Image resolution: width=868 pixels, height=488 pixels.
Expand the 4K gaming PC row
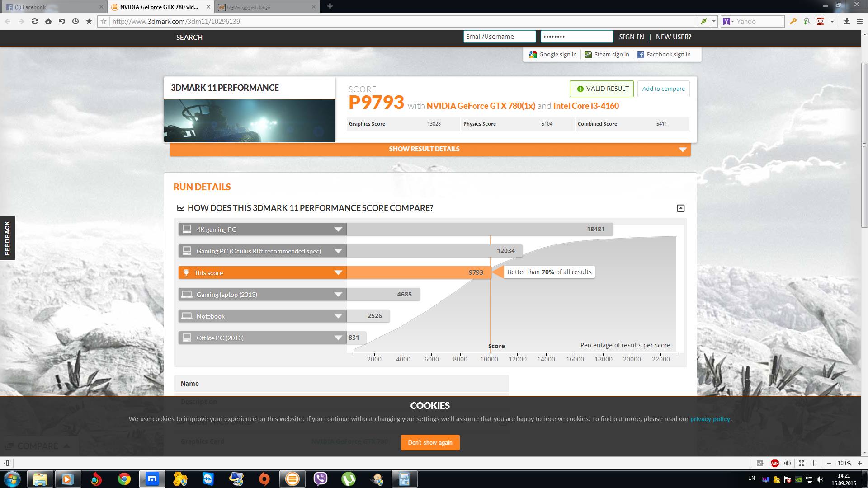[x=338, y=230]
